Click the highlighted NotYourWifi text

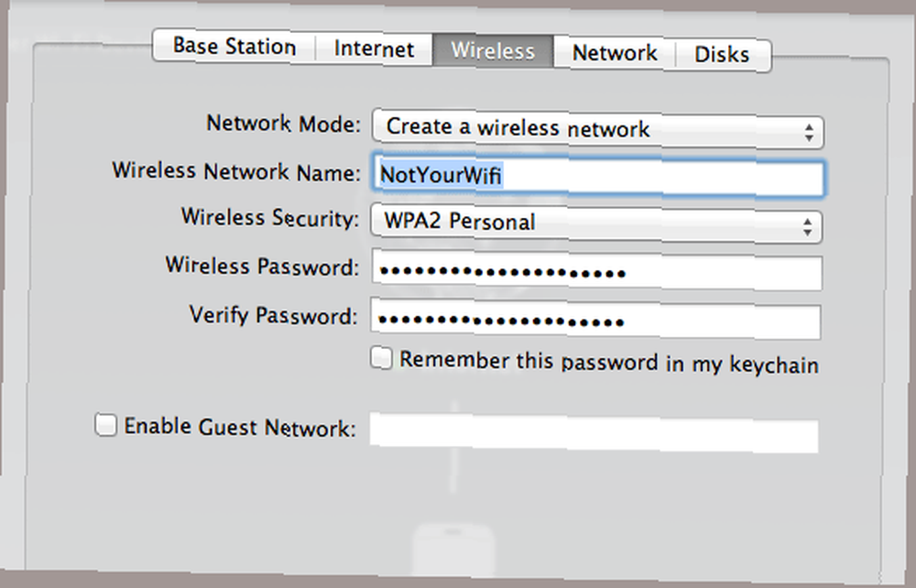(x=442, y=175)
